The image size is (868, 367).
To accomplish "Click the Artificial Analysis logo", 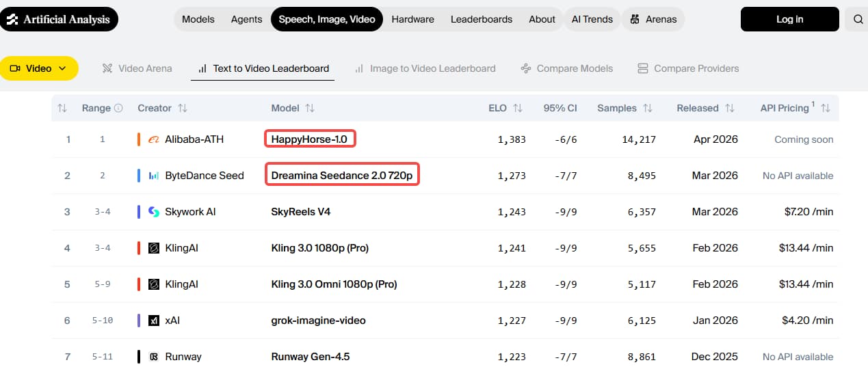I will tap(59, 19).
